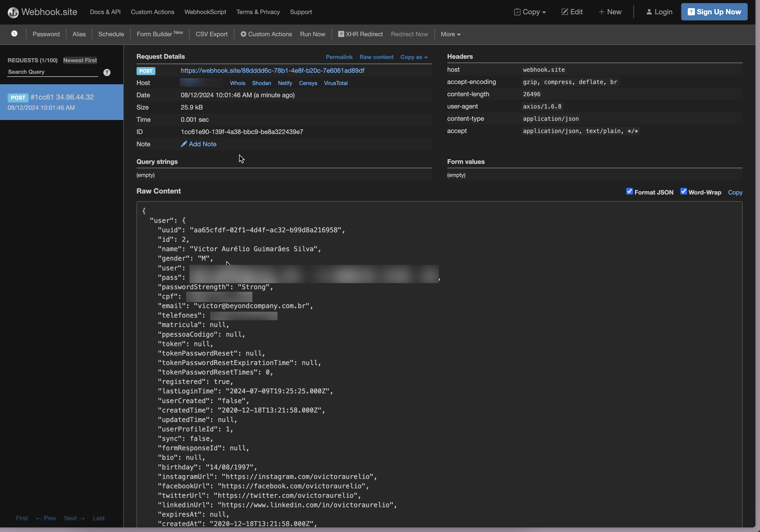
Task: Toggle XHR Redirect option
Action: (x=360, y=34)
